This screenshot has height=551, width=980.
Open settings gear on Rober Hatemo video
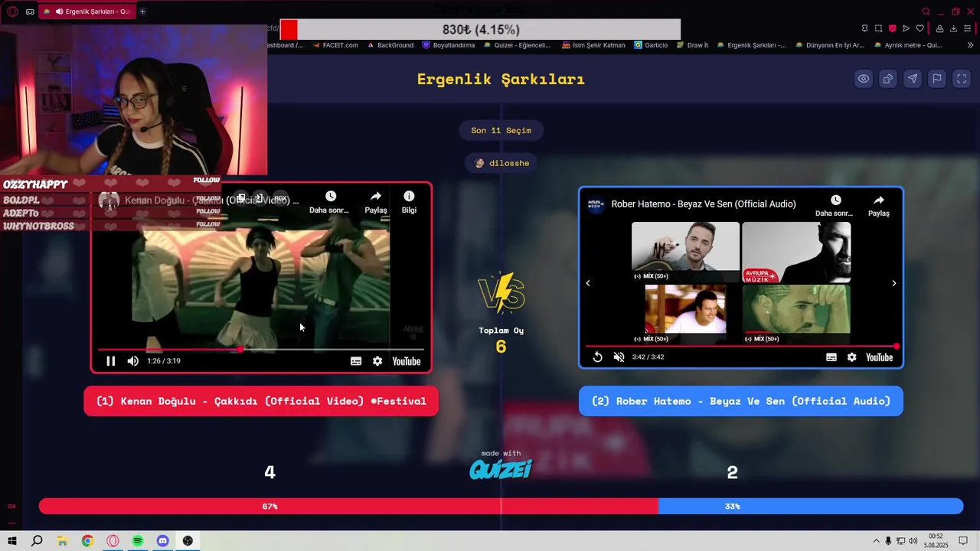click(x=852, y=357)
